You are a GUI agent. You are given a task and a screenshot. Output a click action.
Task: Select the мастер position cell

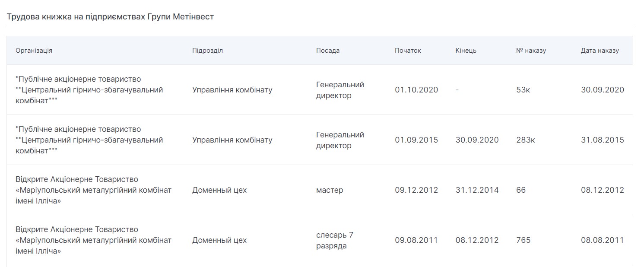330,190
